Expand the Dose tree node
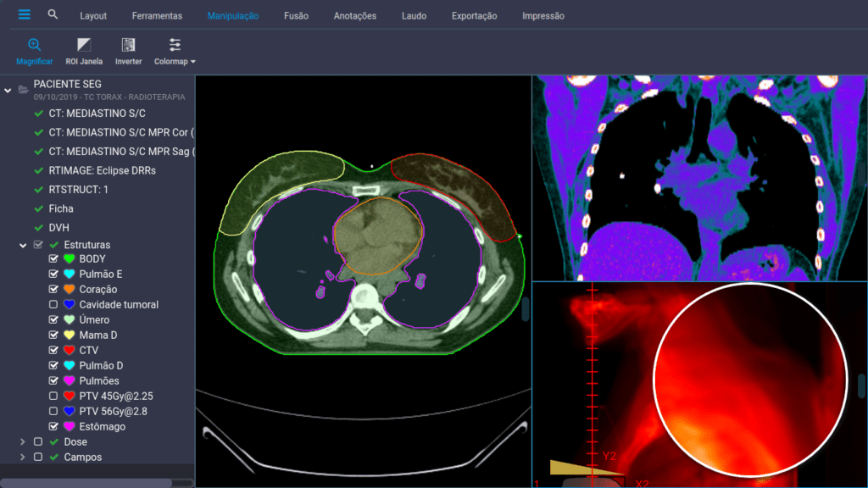This screenshot has height=488, width=868. coord(23,442)
